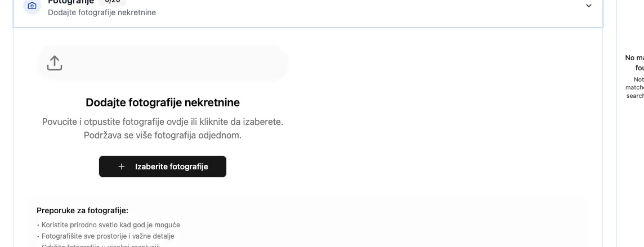Click the Podržava se više fotografija text
The image size is (644, 247).
(x=163, y=136)
